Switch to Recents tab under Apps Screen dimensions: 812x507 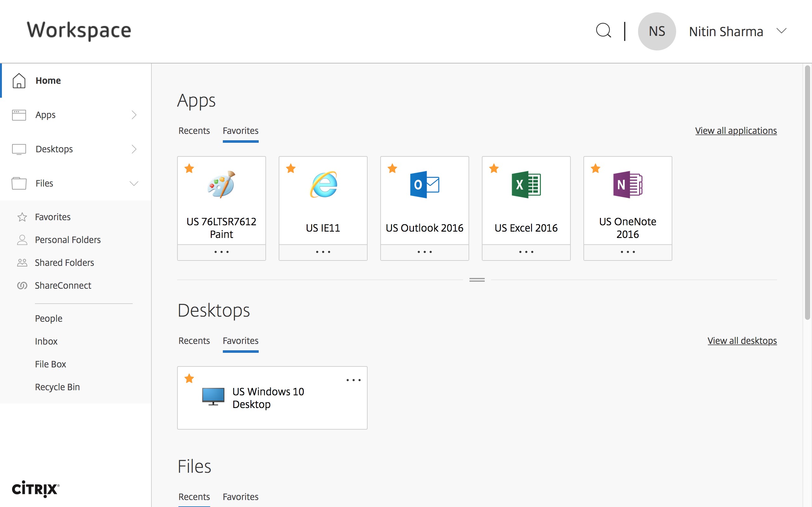click(194, 130)
